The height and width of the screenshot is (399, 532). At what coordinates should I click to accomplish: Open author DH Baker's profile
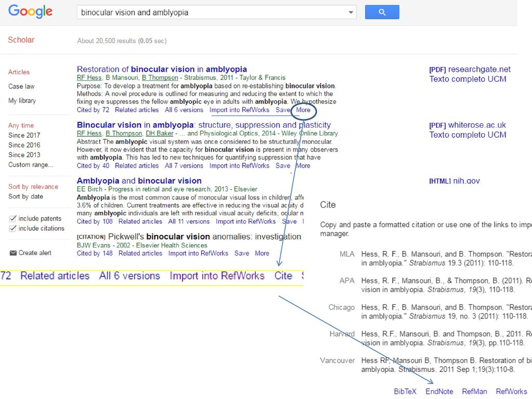point(159,134)
